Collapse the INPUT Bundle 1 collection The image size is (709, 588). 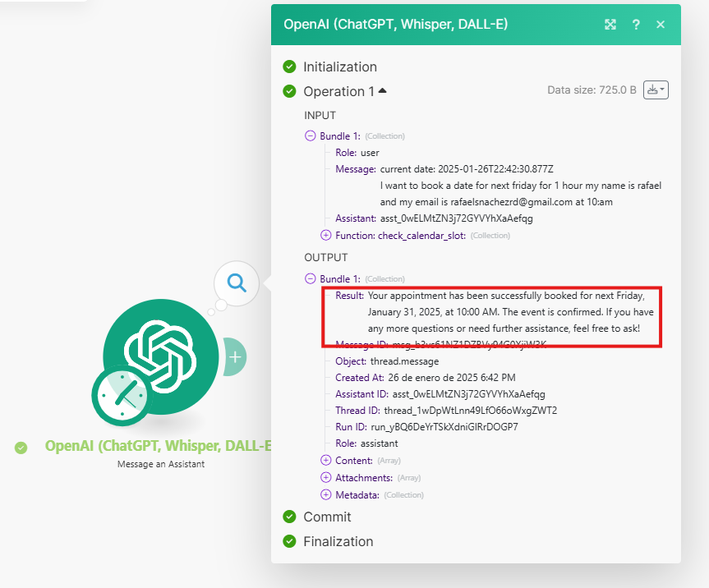click(311, 136)
